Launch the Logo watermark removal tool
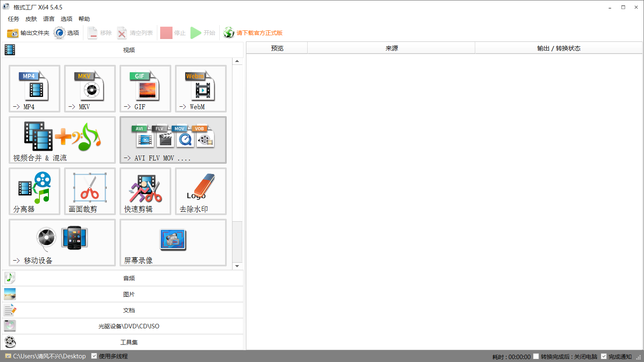Screen dimensions: 644x362 coord(200,191)
